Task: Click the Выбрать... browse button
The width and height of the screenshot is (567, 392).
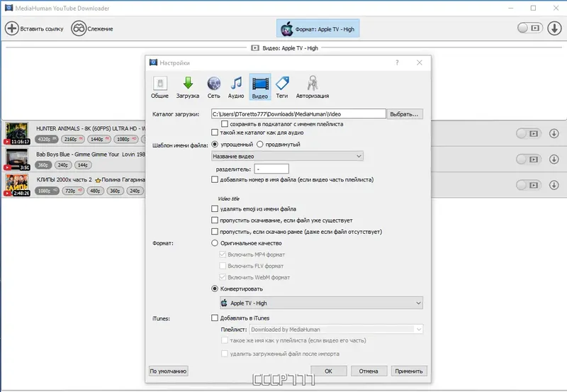Action: 404,114
